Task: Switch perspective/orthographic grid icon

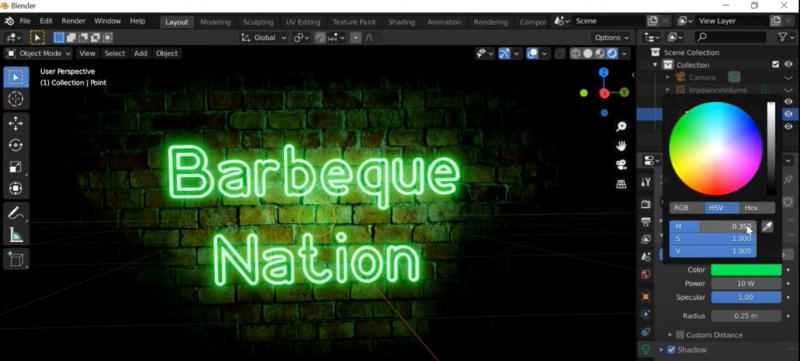Action: click(621, 184)
